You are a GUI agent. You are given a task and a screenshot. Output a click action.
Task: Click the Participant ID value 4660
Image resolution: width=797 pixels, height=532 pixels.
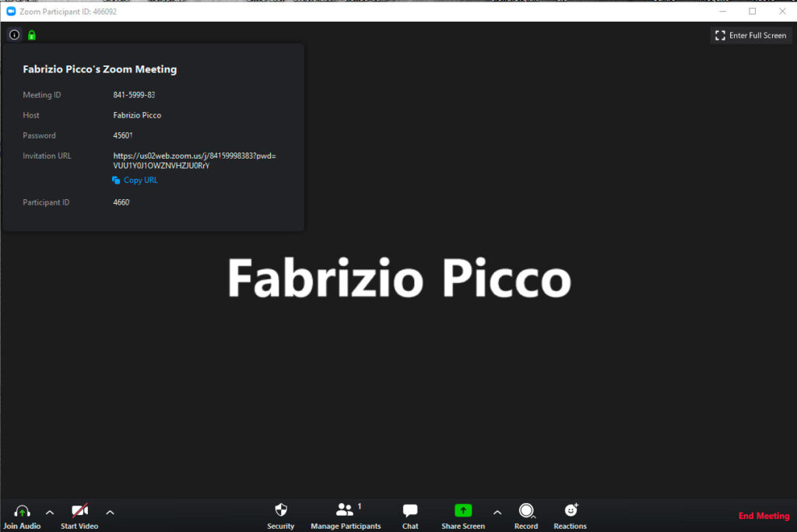121,202
